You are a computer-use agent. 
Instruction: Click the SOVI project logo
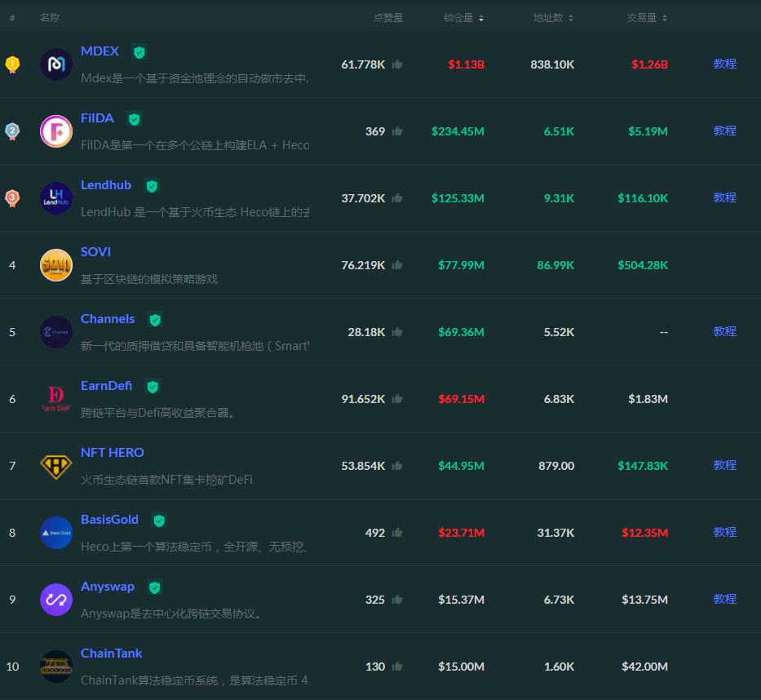(x=55, y=265)
